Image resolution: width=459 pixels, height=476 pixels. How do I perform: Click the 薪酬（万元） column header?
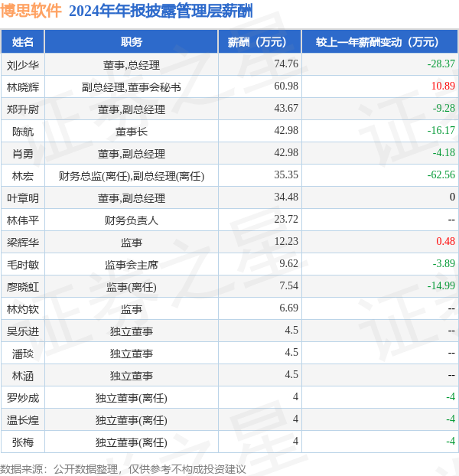(x=259, y=42)
